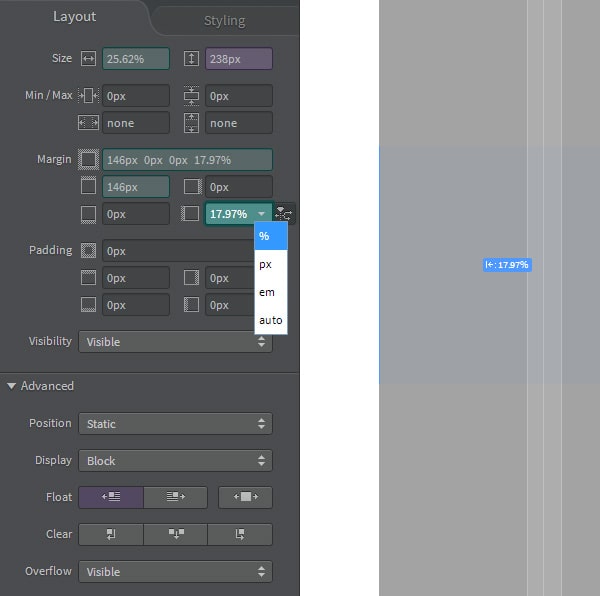The height and width of the screenshot is (596, 600).
Task: Click the min-height icon
Action: (191, 96)
